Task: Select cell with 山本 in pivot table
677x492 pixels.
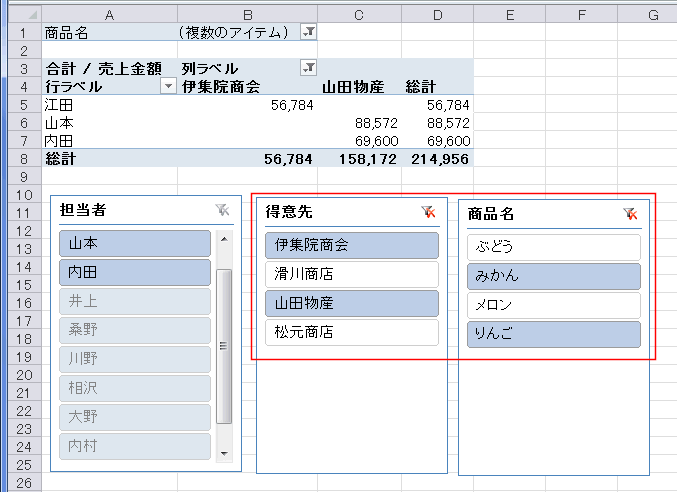Action: click(110, 123)
